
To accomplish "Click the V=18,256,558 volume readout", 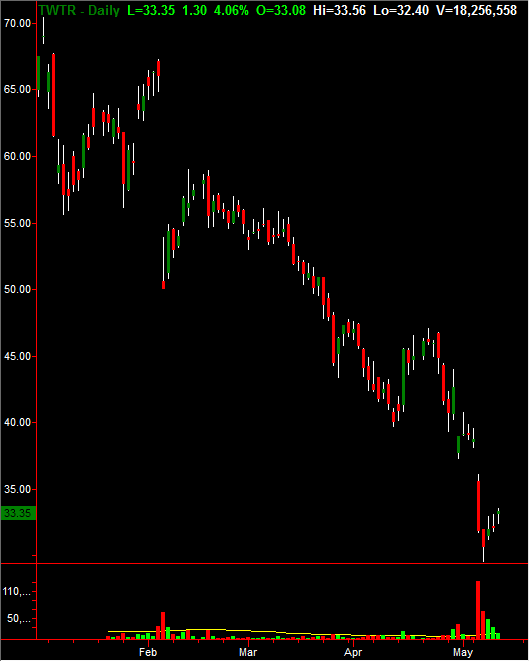I will coord(476,10).
